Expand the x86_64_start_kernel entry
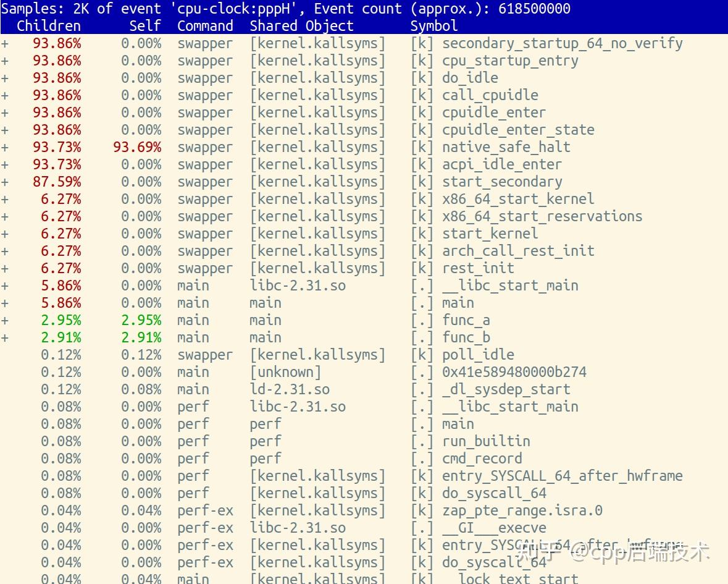Screen dimensions: 728x584 (x=5, y=199)
